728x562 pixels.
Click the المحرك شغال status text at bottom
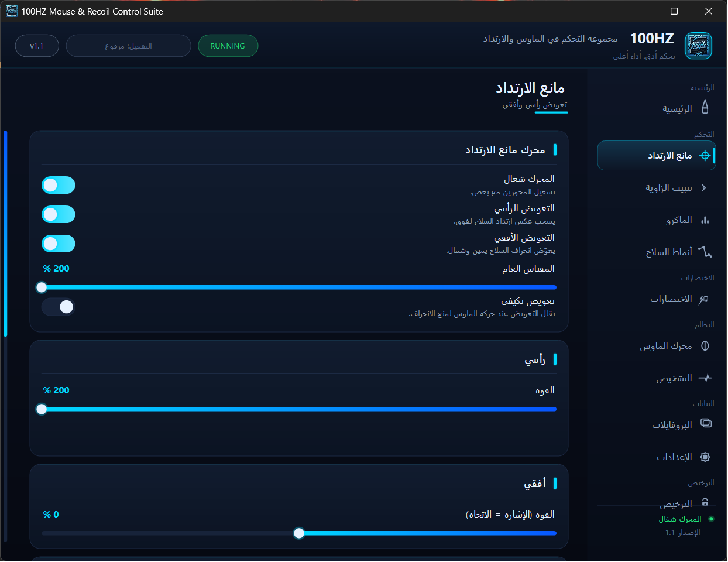(x=680, y=519)
